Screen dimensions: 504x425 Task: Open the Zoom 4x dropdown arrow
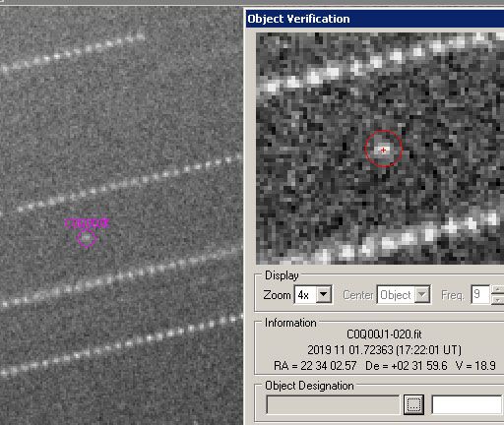(x=324, y=294)
